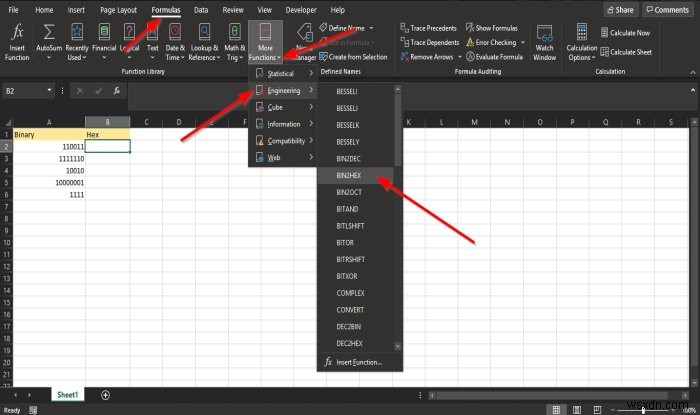This screenshot has width=700, height=415.
Task: Select cell A2 containing 110011
Action: click(49, 146)
